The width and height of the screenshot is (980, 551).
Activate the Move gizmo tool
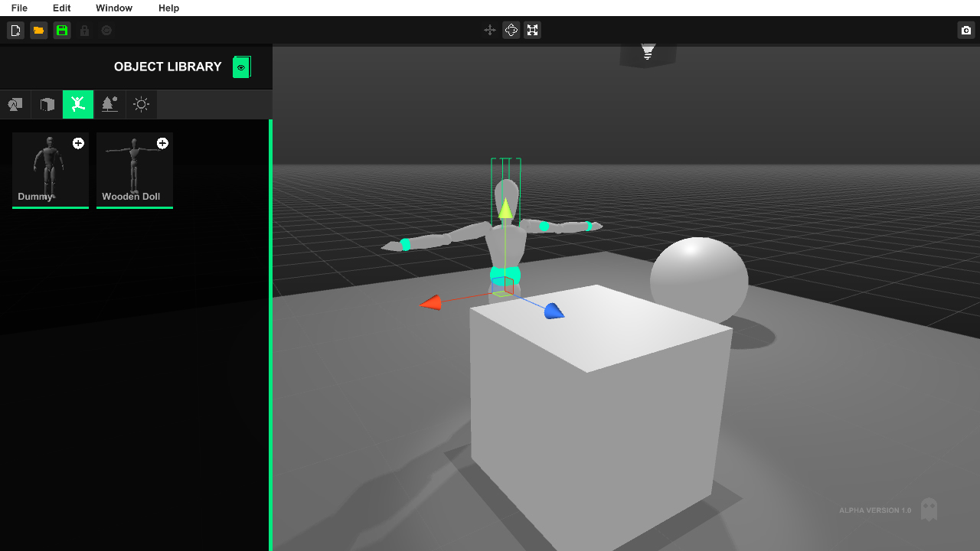coord(489,30)
